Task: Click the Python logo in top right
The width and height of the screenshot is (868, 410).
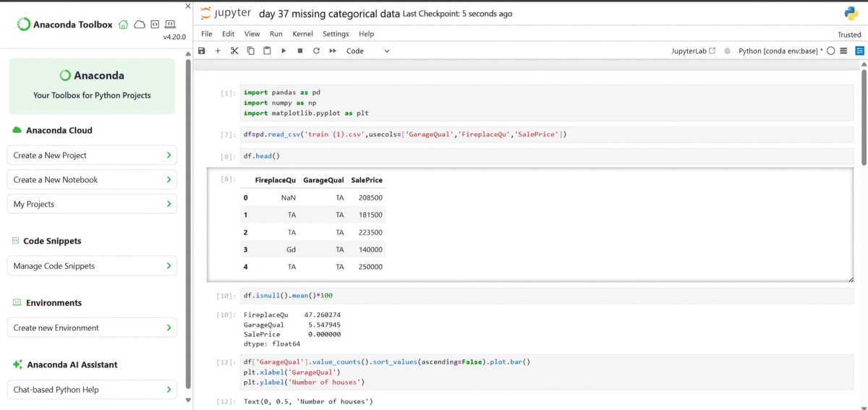Action: [x=851, y=13]
